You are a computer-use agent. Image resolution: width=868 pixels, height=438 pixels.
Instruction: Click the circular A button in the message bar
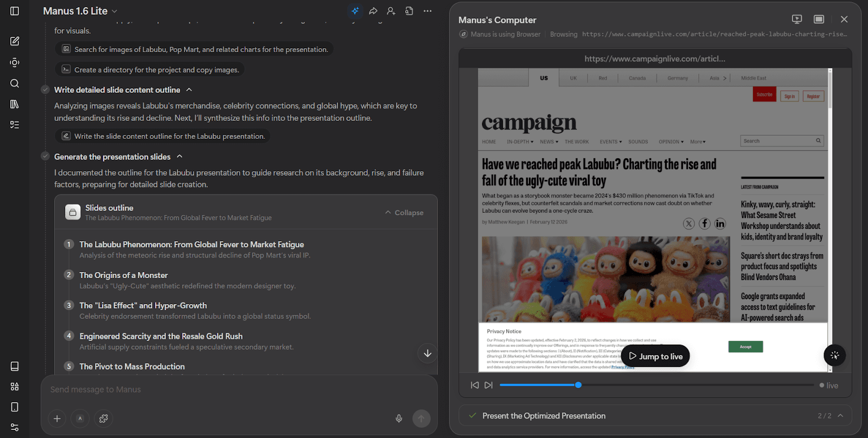80,418
